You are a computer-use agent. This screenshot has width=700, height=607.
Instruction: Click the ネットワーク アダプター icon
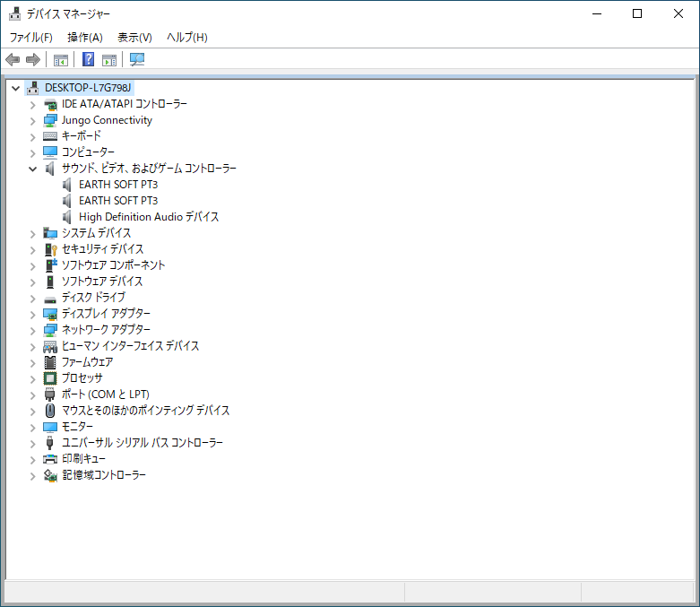[50, 330]
